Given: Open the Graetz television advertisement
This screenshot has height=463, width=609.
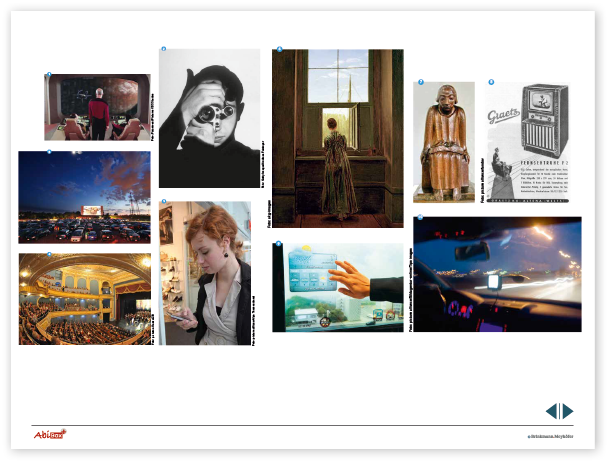Looking at the screenshot, I should pos(527,142).
